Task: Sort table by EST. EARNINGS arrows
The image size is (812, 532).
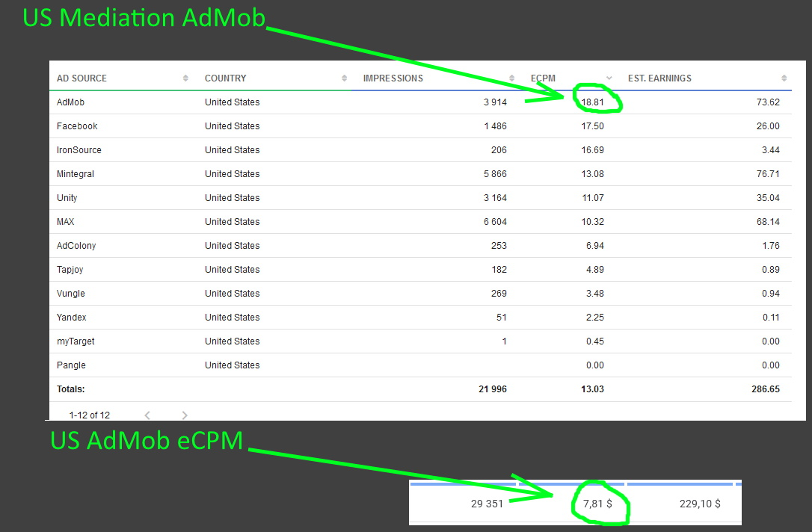Action: [784, 78]
